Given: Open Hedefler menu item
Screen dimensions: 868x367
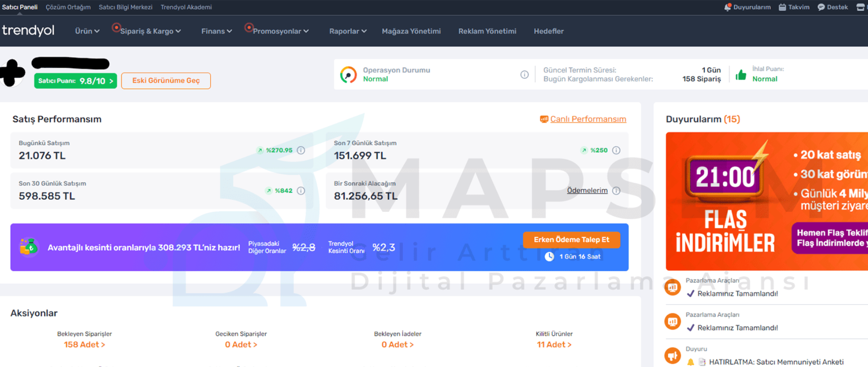Looking at the screenshot, I should (549, 31).
